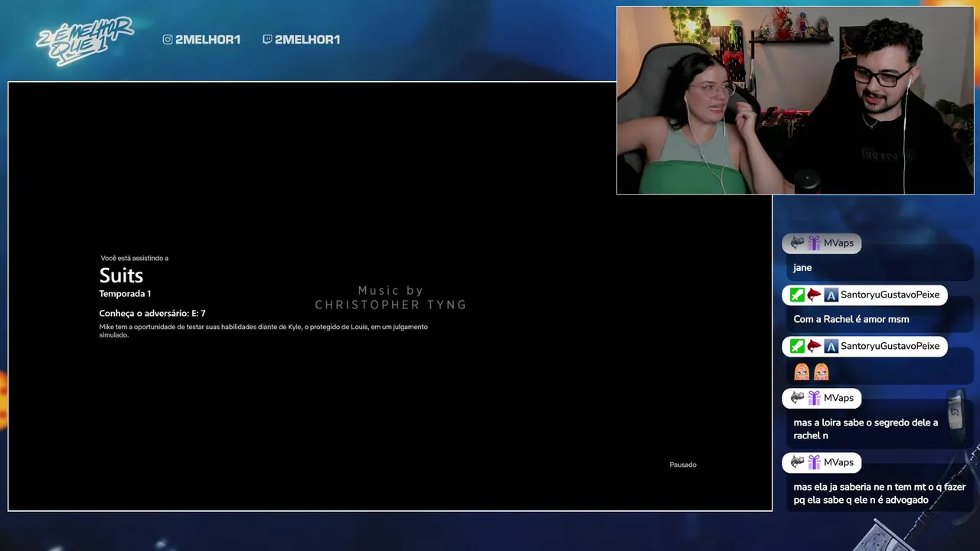Click purple gift badge above 'mas a loira' message
Image resolution: width=980 pixels, height=551 pixels.
point(814,398)
